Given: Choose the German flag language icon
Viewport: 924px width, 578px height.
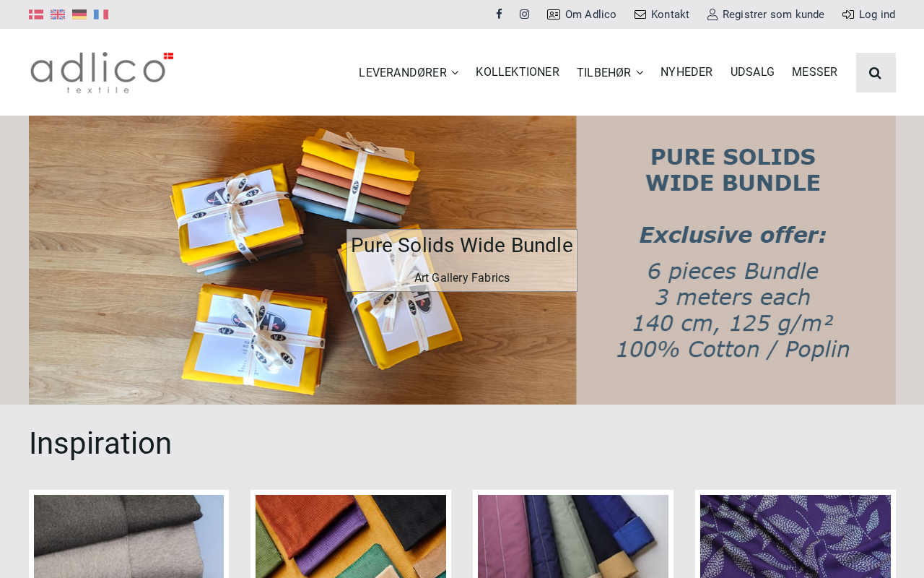Looking at the screenshot, I should [79, 14].
